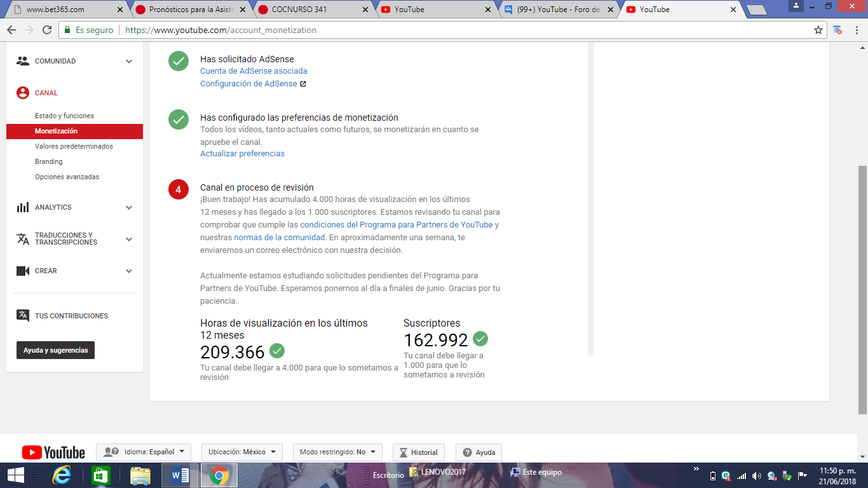Click the Canal red account icon
Viewport: 868px width, 488px height.
click(x=23, y=93)
